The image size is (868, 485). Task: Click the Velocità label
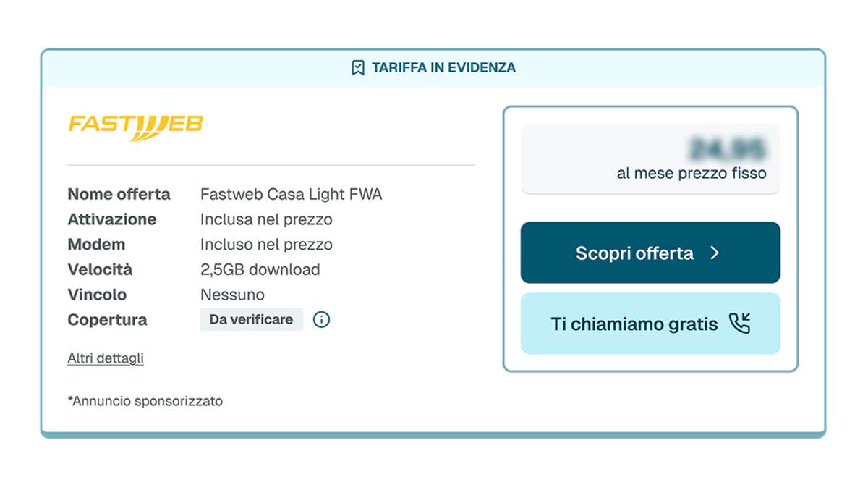point(100,269)
